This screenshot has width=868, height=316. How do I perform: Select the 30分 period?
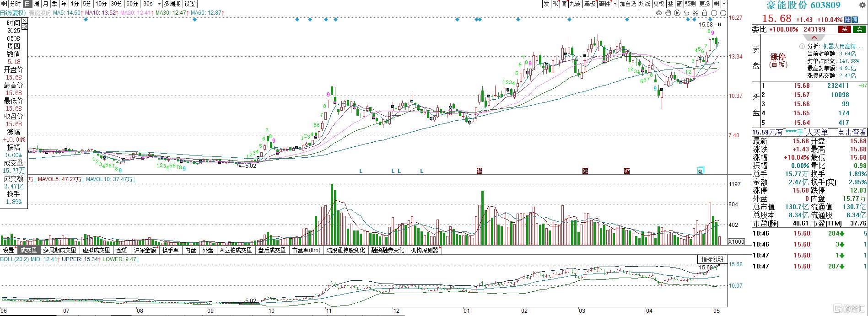click(x=116, y=4)
